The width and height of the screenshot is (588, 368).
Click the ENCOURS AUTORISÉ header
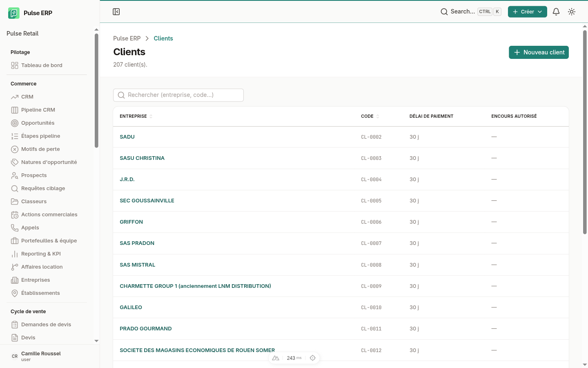click(x=514, y=117)
